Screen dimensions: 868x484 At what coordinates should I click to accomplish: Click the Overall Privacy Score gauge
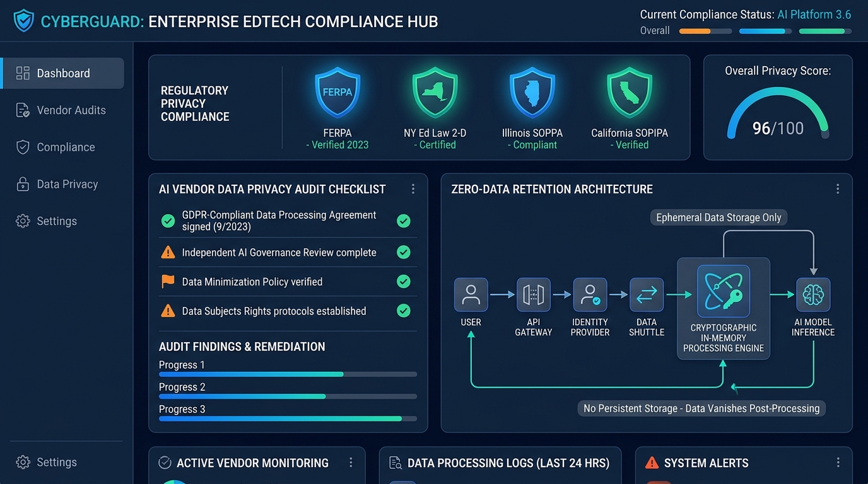778,113
